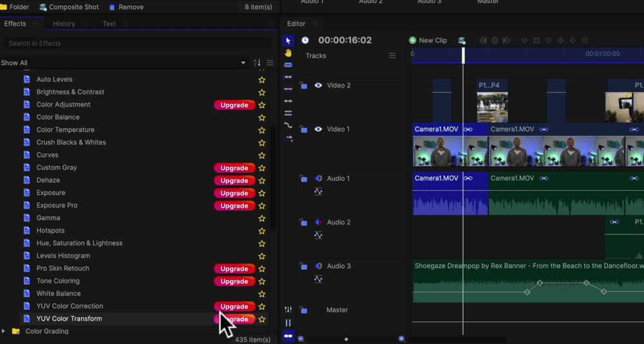Mute the Audio 3 track
The height and width of the screenshot is (344, 644).
pyautogui.click(x=318, y=266)
